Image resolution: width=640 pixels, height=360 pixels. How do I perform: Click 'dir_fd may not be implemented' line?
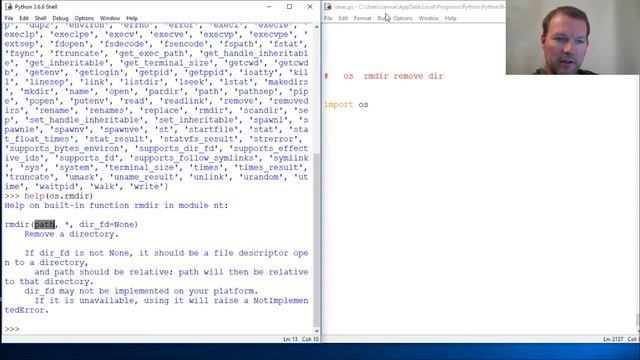(x=141, y=291)
